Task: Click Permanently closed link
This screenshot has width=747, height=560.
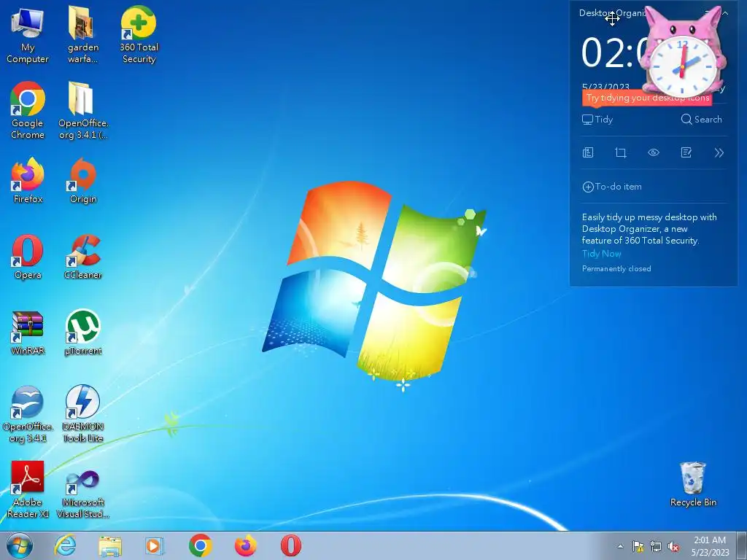Action: coord(616,268)
